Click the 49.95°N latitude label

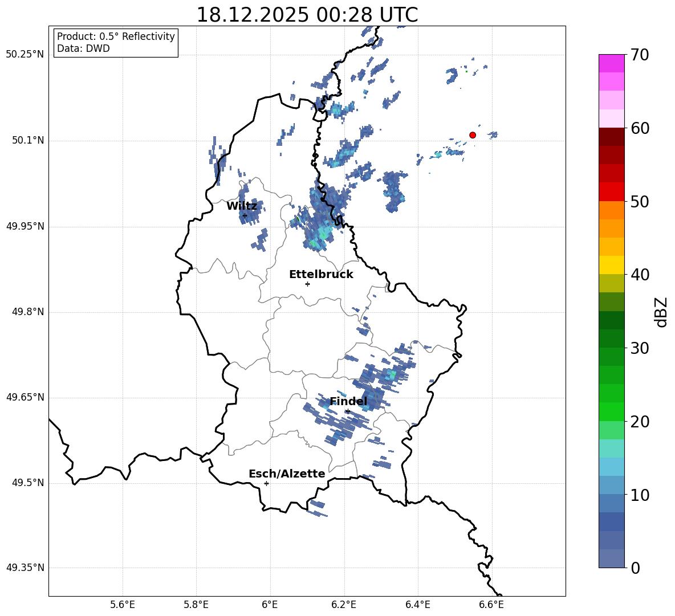pyautogui.click(x=25, y=226)
